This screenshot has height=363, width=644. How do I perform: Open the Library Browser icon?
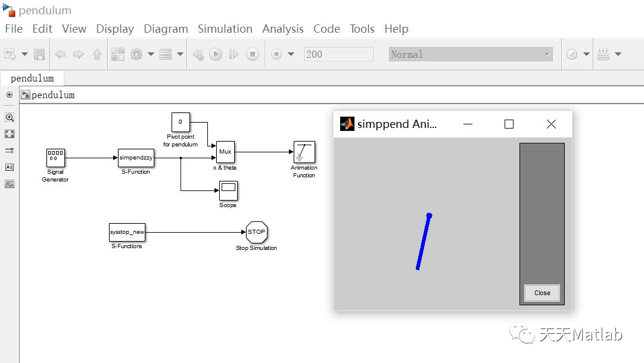point(118,54)
